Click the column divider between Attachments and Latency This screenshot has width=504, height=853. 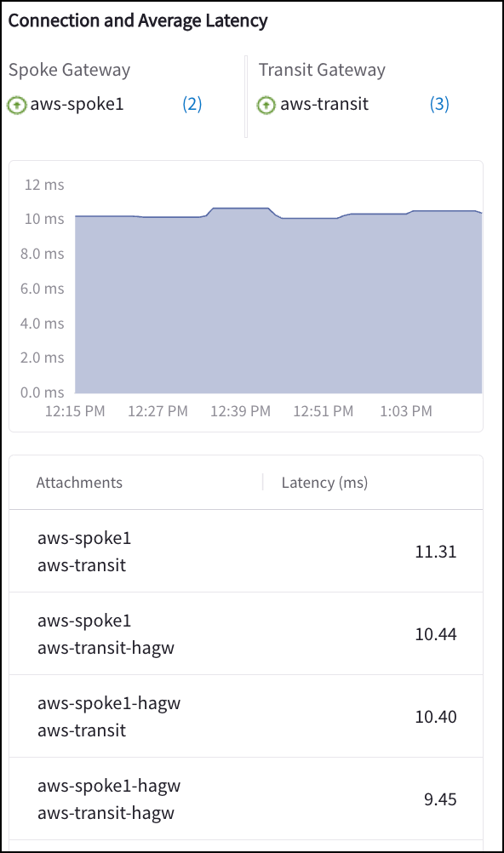[x=263, y=482]
